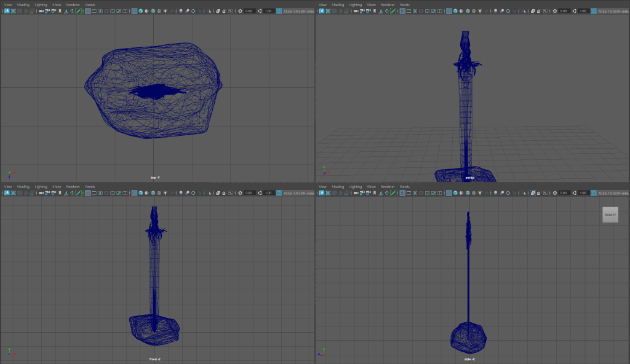This screenshot has width=630, height=364.
Task: Open the Shading menu in the top-Y panel
Action: pyautogui.click(x=23, y=5)
